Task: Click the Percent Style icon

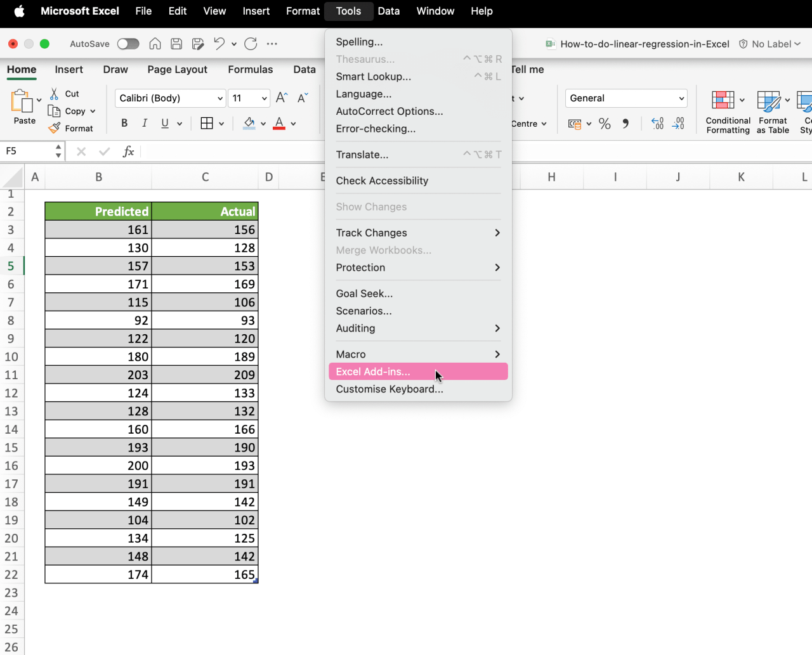Action: (x=605, y=124)
